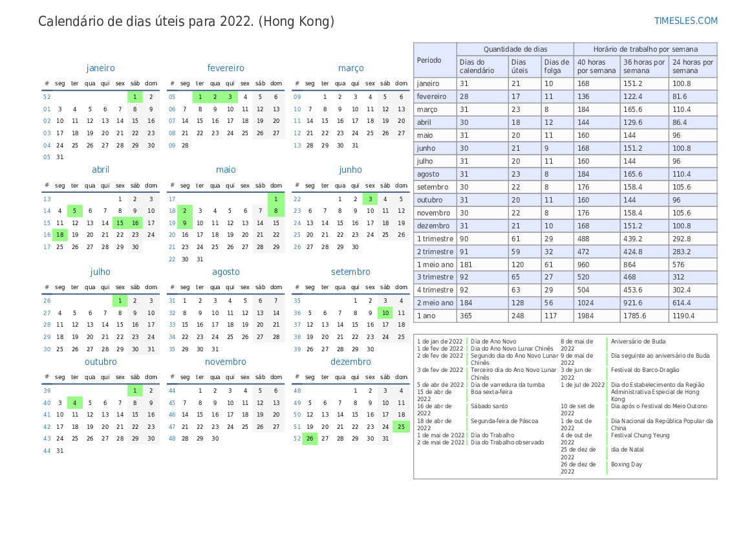
Task: Click week number 22 in junho
Action: [x=297, y=199]
